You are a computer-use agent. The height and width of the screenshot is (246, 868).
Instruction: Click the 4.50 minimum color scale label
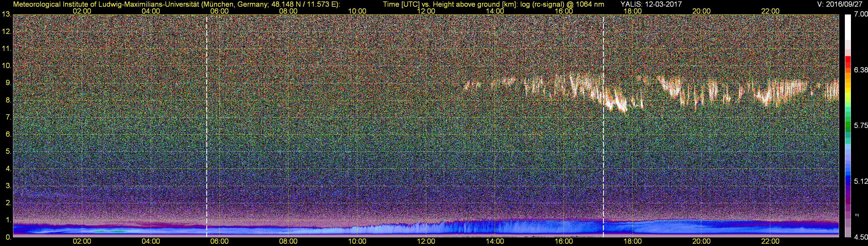coord(860,237)
